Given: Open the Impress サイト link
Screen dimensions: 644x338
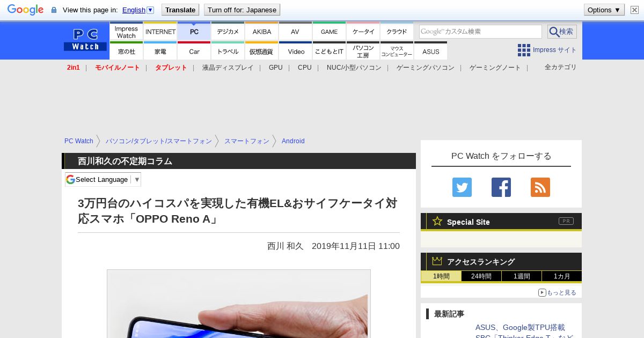Looking at the screenshot, I should (554, 50).
